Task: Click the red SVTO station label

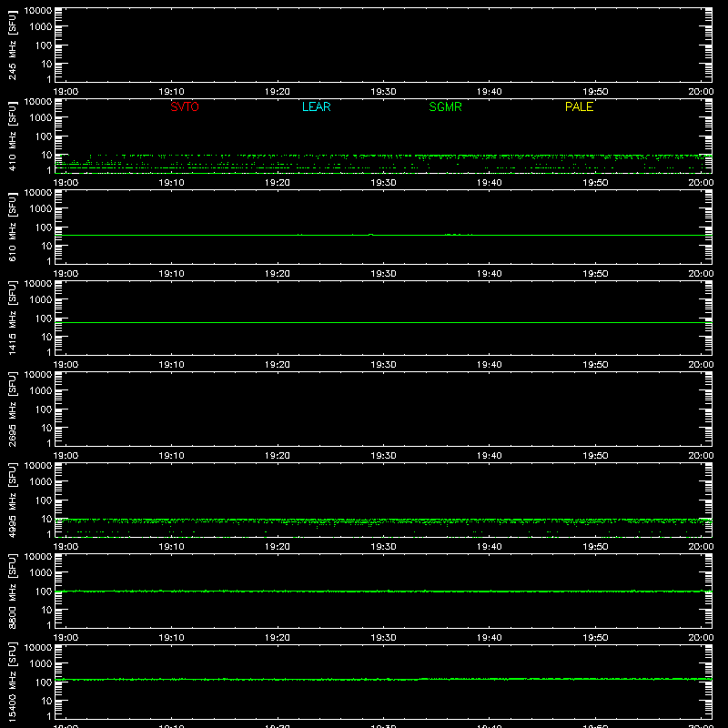Action: (x=185, y=106)
